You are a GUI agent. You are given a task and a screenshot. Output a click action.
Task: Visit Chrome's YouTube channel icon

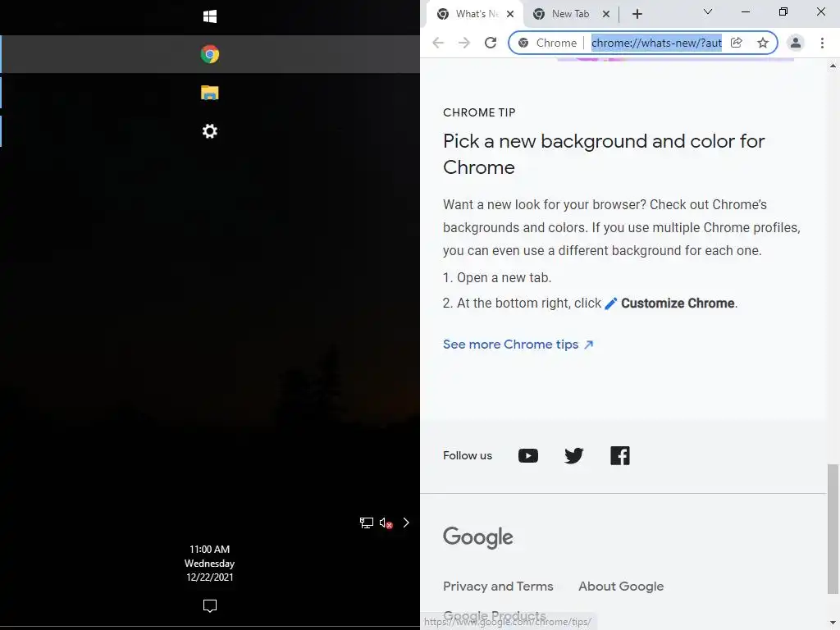(527, 456)
